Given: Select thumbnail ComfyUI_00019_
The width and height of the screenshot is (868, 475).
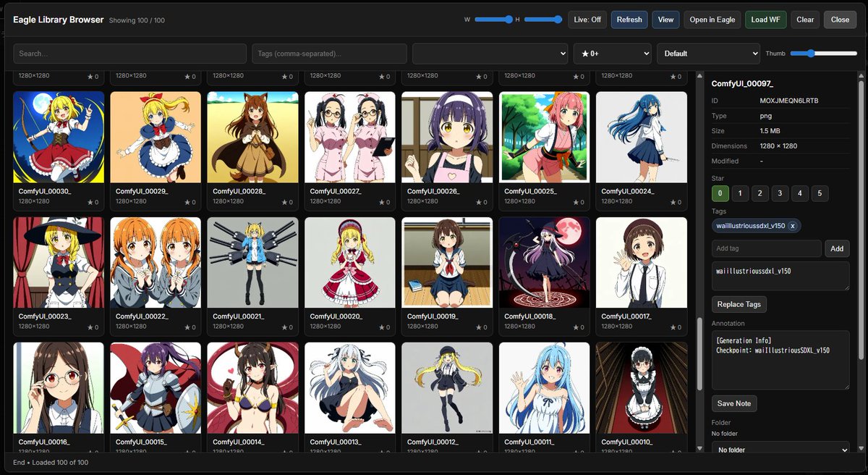Looking at the screenshot, I should coord(447,263).
